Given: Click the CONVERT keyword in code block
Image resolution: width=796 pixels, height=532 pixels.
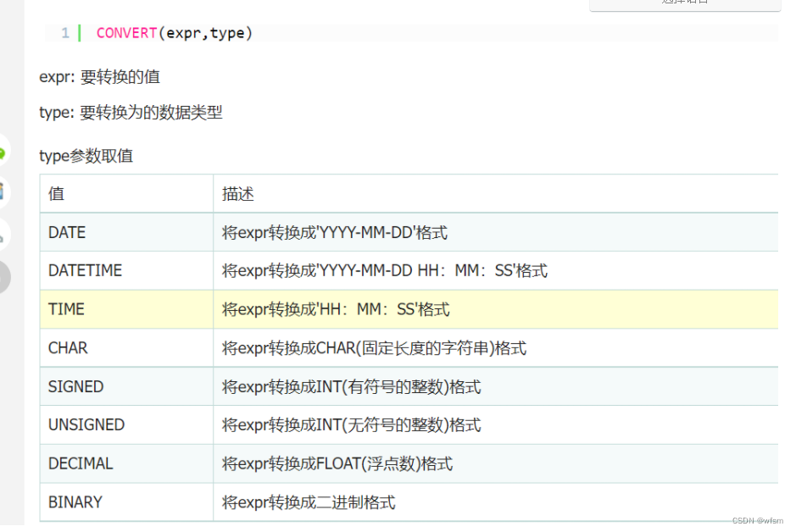Looking at the screenshot, I should (x=127, y=33).
